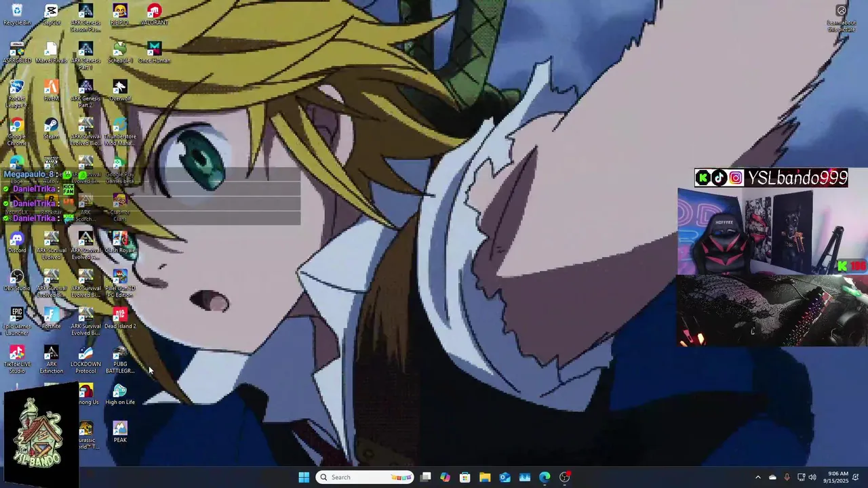868x488 pixels.
Task: Open OBS Studio desktop shortcut
Action: coord(17,280)
